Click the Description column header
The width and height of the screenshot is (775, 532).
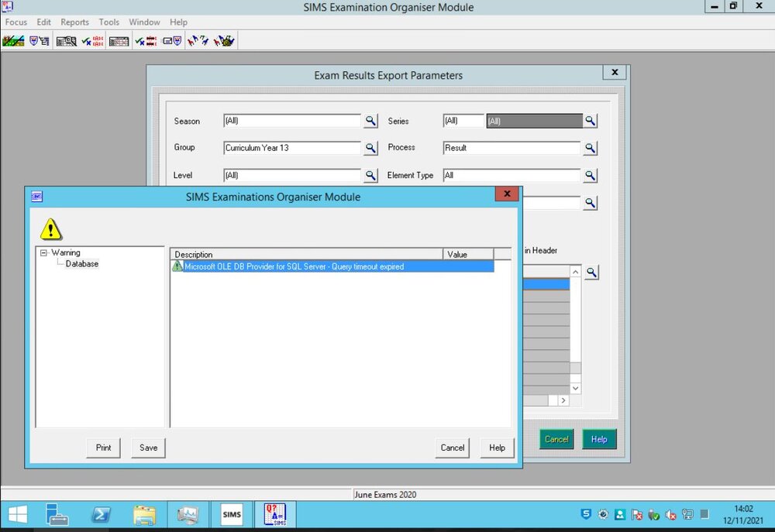[306, 255]
